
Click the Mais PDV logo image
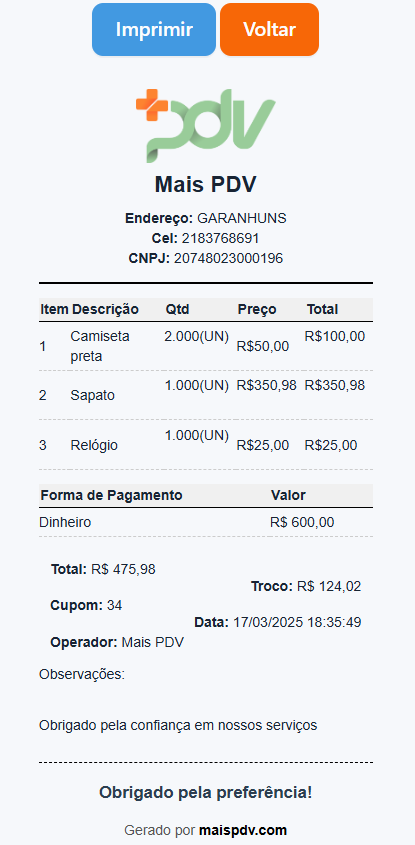coord(205,125)
